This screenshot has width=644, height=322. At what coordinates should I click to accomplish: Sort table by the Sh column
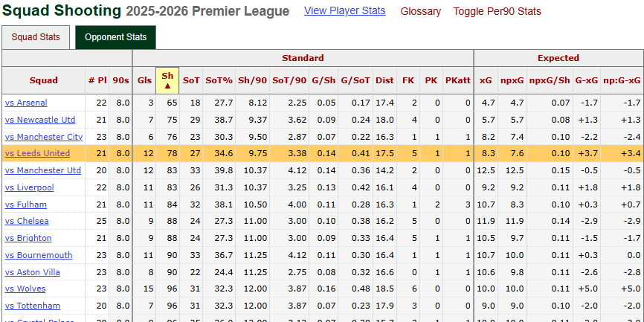click(x=167, y=80)
